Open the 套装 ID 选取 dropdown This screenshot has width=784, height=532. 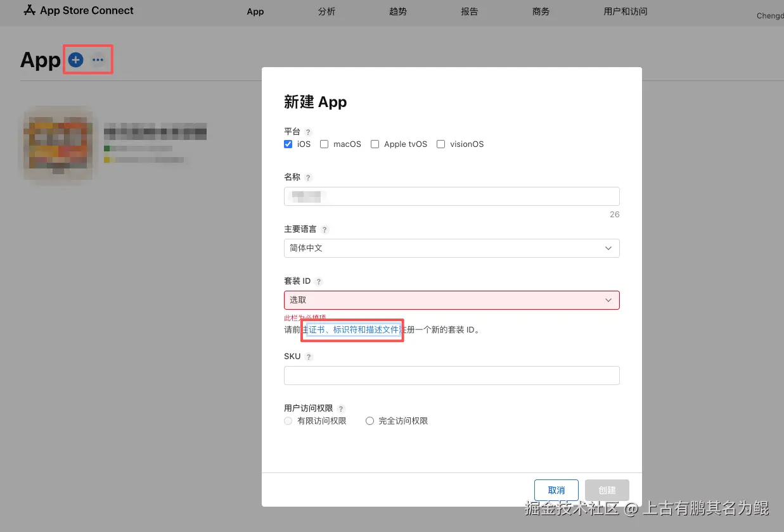coord(452,300)
